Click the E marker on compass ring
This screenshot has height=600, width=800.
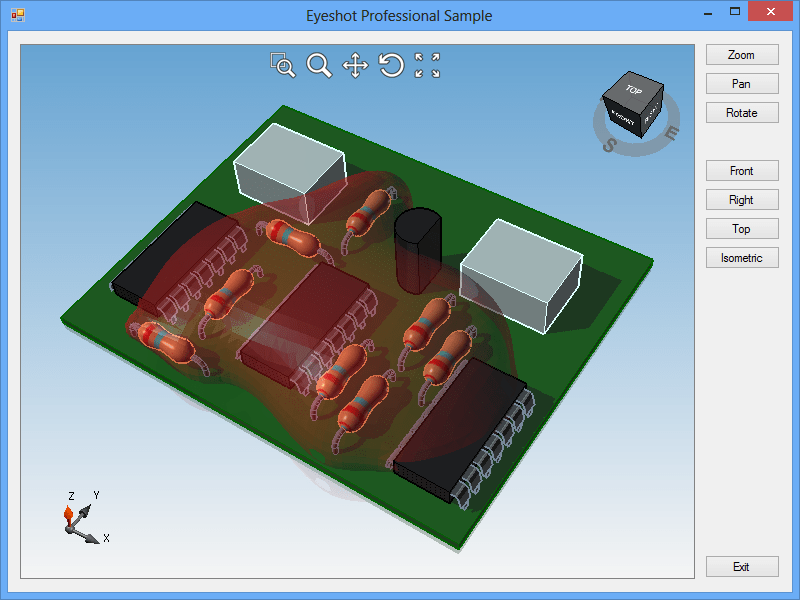(671, 133)
